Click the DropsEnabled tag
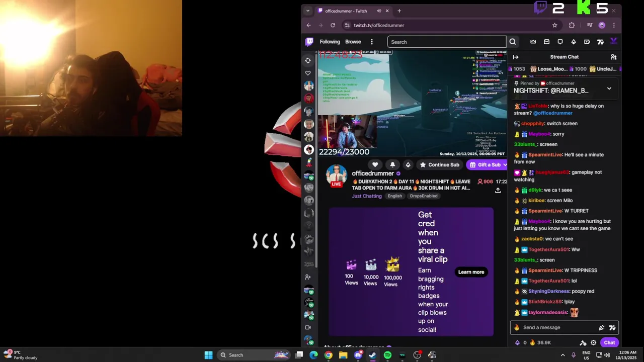Screen dimensions: 644x362 [424, 196]
